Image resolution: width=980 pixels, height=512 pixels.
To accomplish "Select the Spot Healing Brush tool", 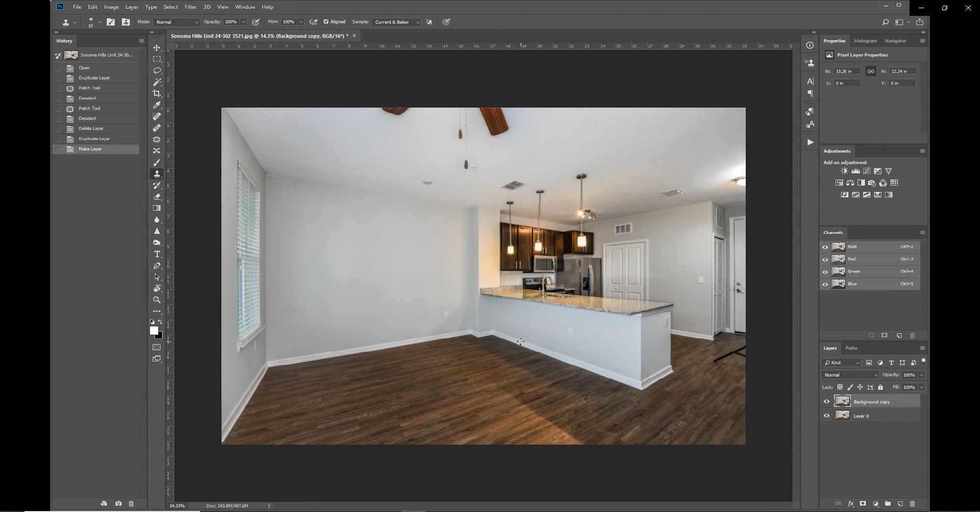I will click(x=157, y=116).
